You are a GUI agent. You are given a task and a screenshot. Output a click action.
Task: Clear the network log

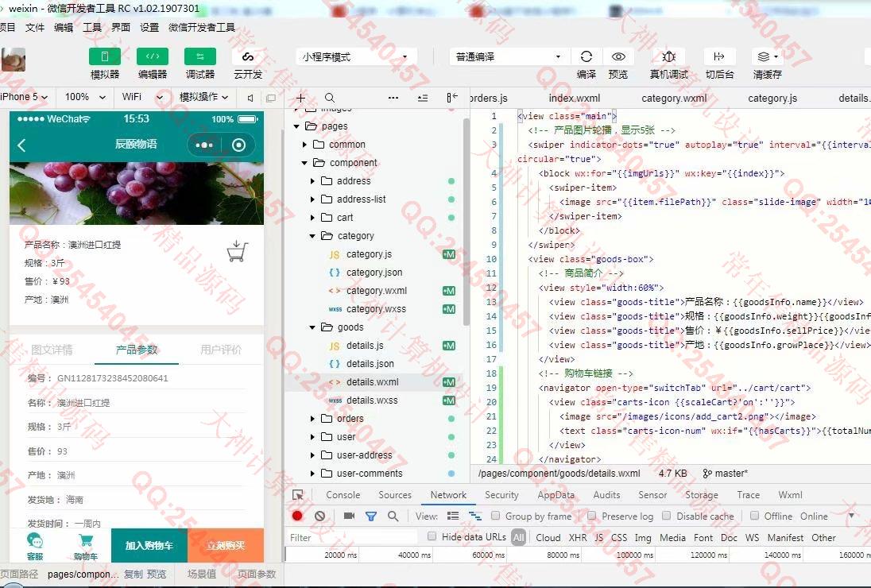[319, 516]
